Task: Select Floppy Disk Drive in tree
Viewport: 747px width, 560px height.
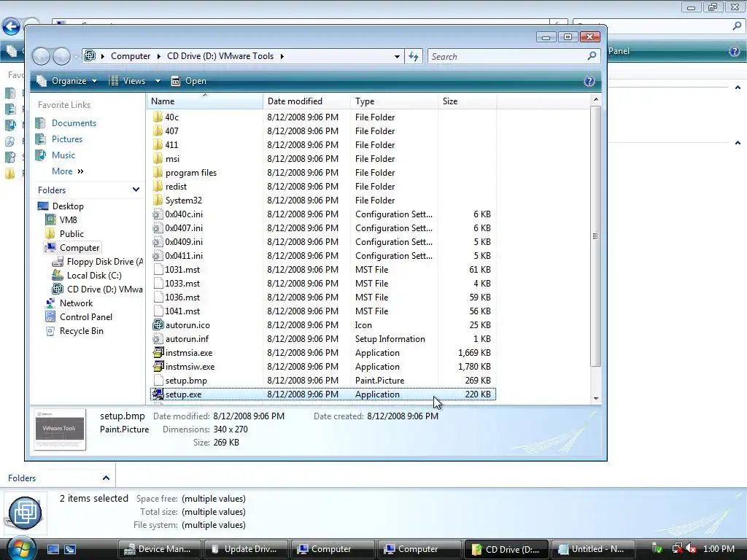Action: (104, 262)
